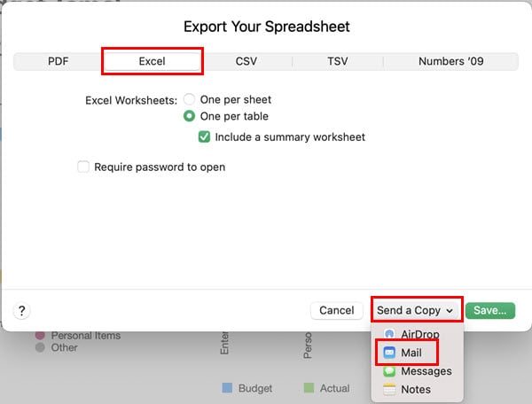532x404 pixels.
Task: Choose the Numbers '09 tab
Action: [452, 62]
